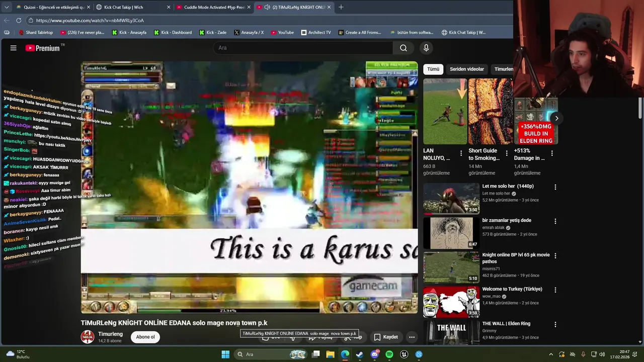The image size is (644, 362).
Task: Open the Timurleng channel avatar
Action: (88, 337)
